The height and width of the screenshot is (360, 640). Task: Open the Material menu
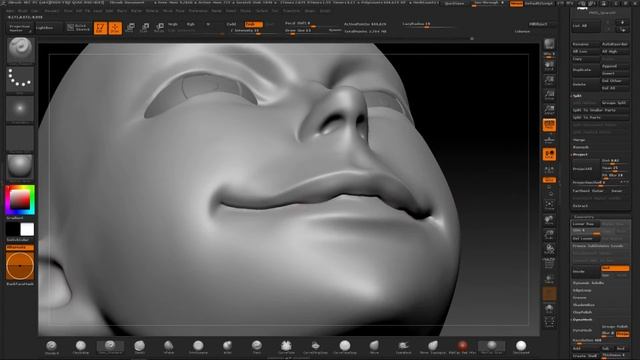[x=152, y=11]
